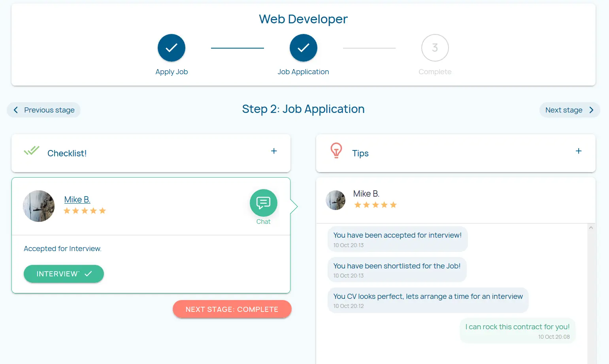Click the left chevron on Previous stage
The image size is (609, 364).
(16, 110)
